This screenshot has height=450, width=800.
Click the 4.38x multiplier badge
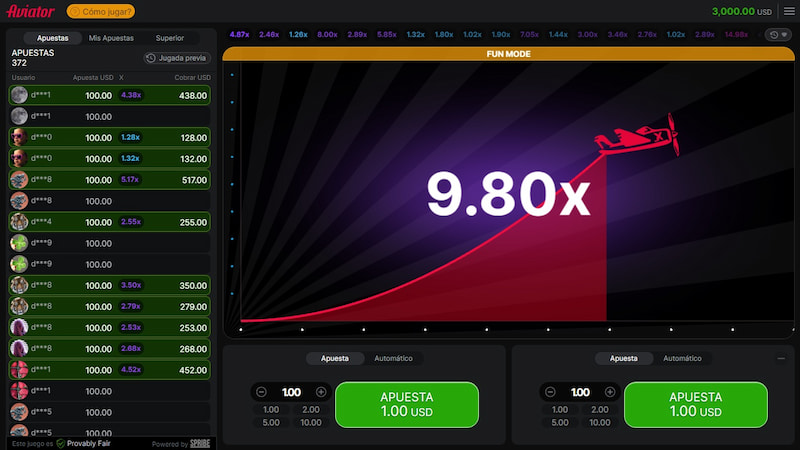[131, 95]
